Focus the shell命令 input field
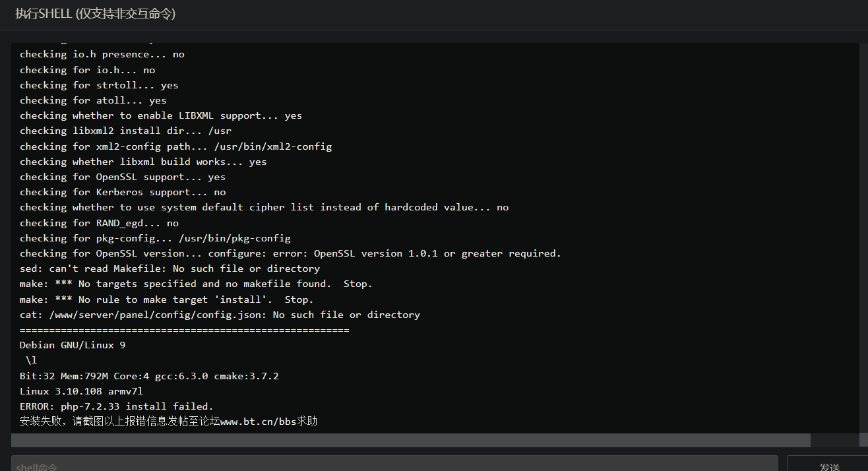868x471 pixels. (x=394, y=463)
